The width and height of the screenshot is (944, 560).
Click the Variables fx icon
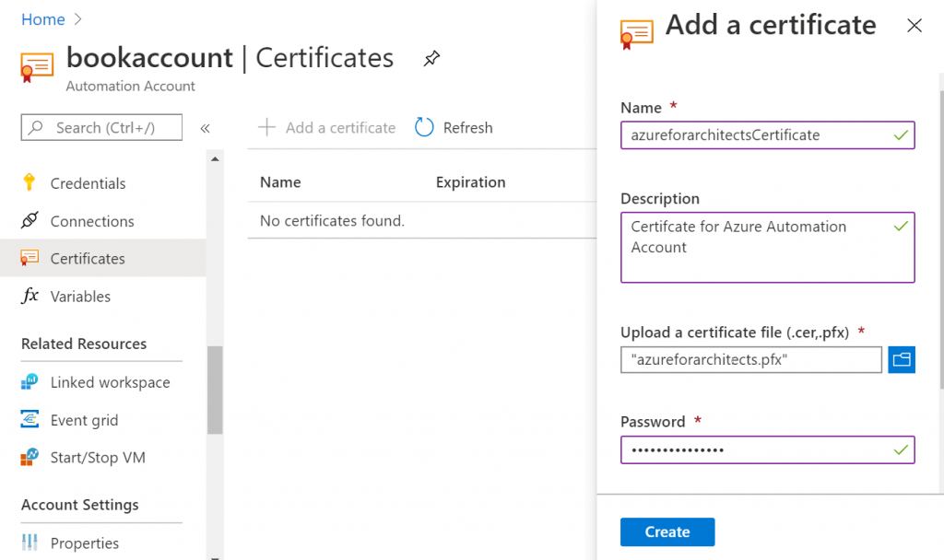point(29,296)
